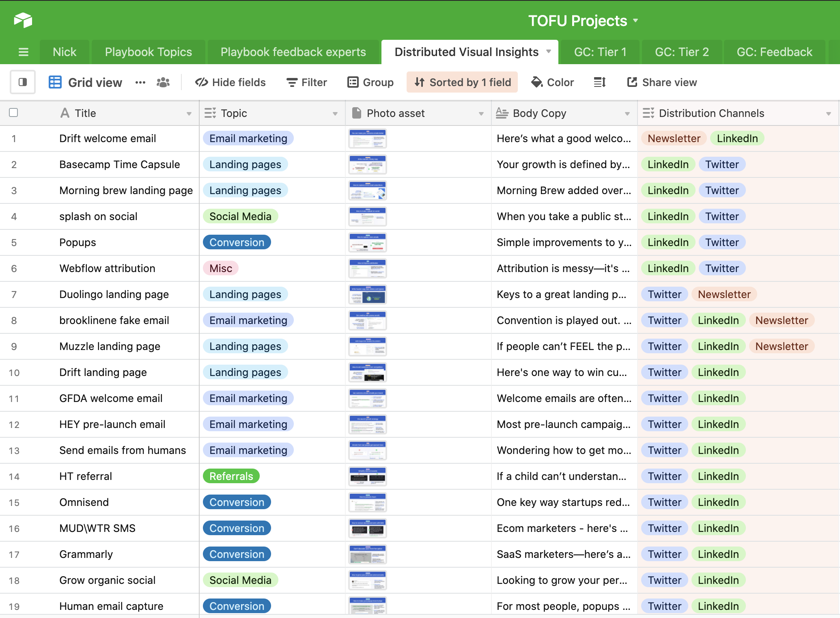Click Newsletter tag in Drift welcome email row
The image size is (840, 618).
(x=674, y=138)
